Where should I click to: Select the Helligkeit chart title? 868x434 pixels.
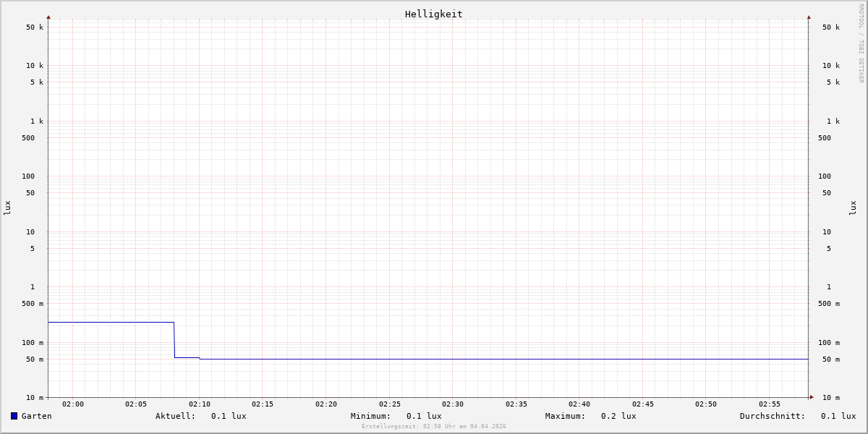coord(433,14)
